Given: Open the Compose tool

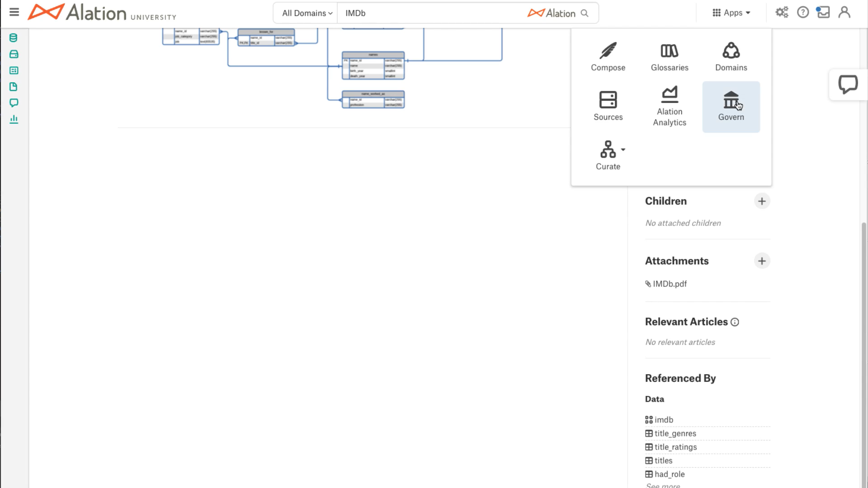Looking at the screenshot, I should click(x=608, y=56).
